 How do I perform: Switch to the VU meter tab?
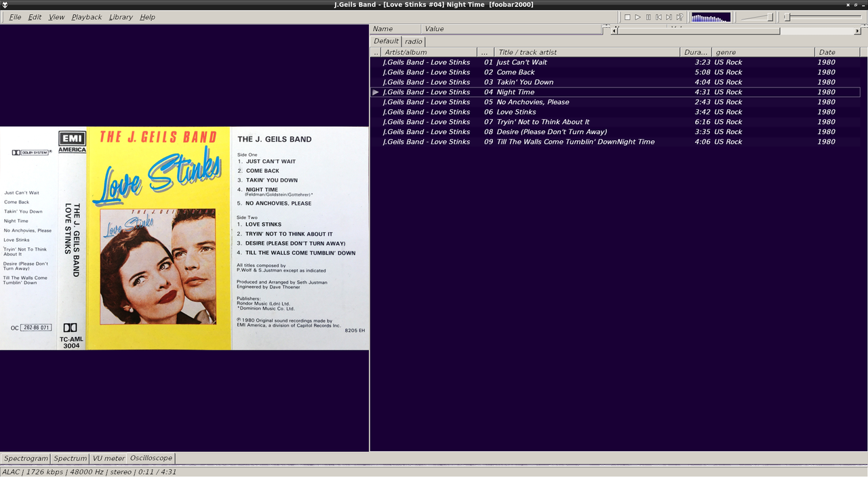coord(108,458)
